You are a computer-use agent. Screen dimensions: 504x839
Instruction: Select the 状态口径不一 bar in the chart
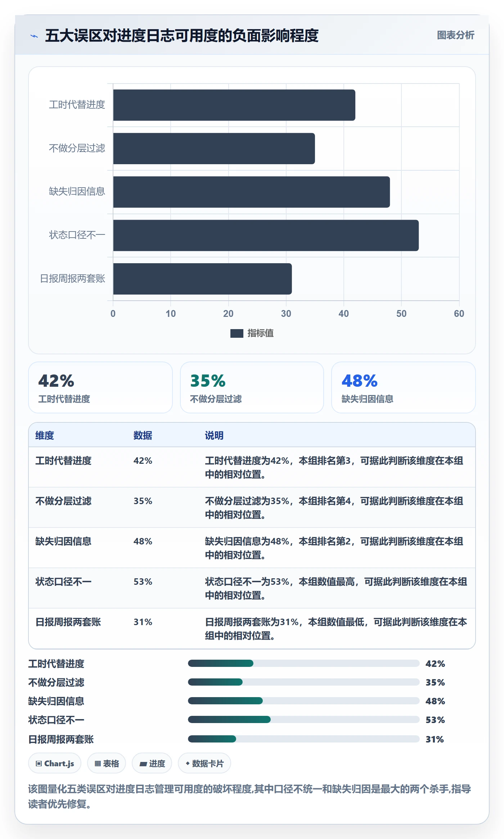point(266,235)
